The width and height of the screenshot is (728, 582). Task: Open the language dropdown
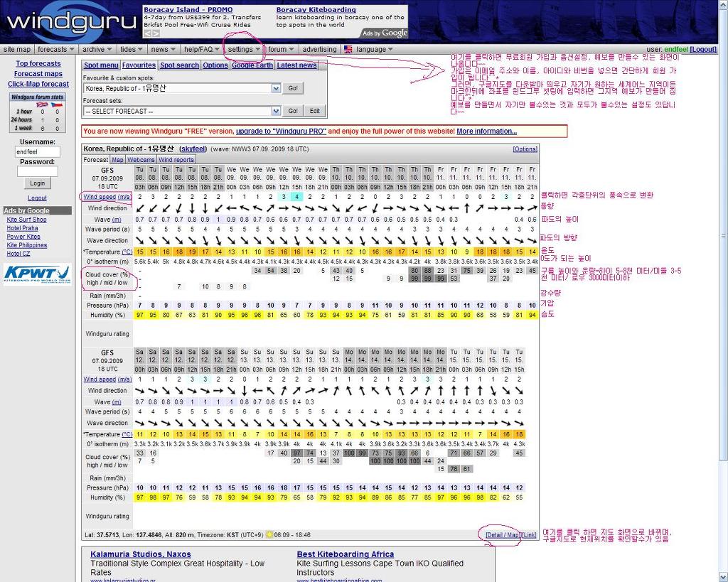point(374,49)
